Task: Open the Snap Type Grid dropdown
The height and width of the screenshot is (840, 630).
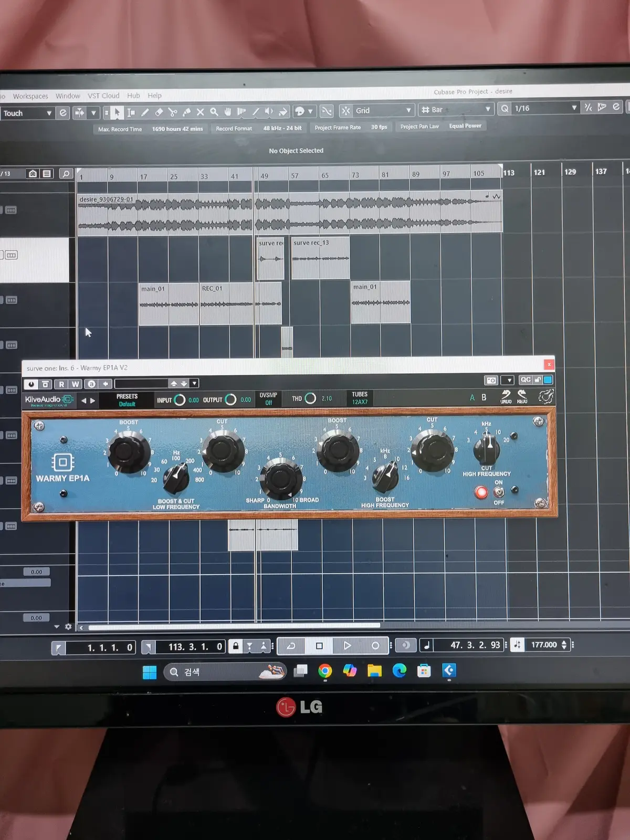Action: (383, 110)
